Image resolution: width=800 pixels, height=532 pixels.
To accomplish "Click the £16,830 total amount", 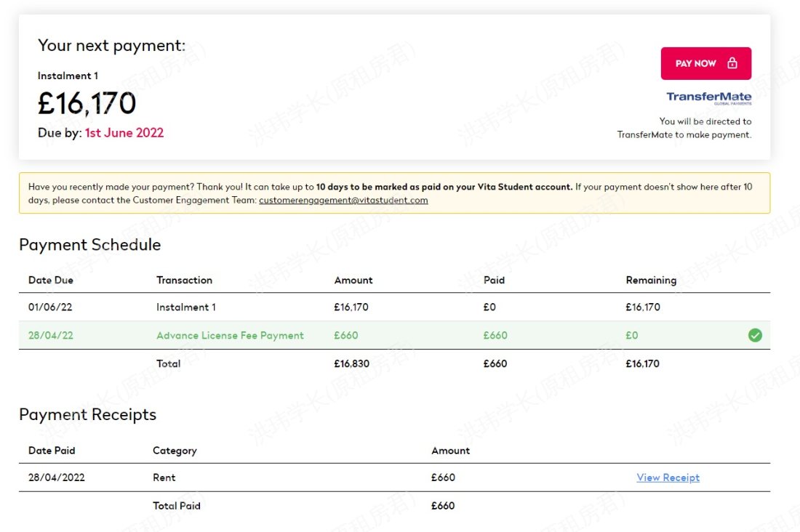I will (x=351, y=363).
